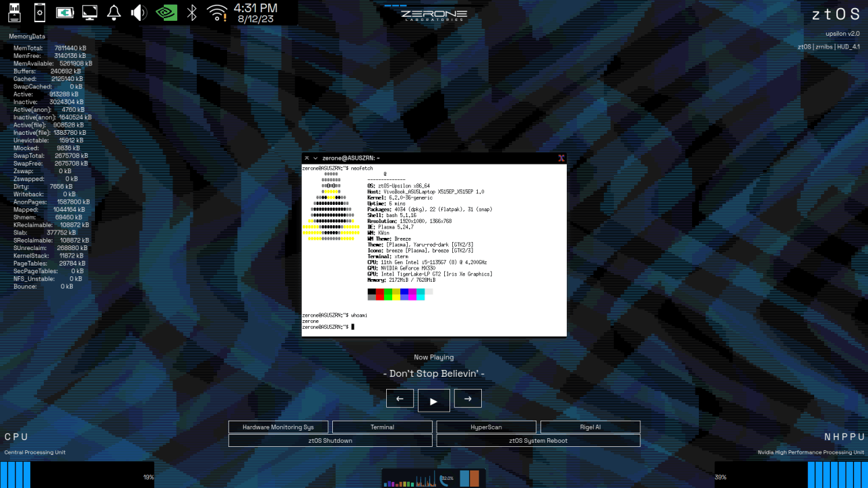Open the Terminal launcher button
The width and height of the screenshot is (868, 488).
click(382, 427)
